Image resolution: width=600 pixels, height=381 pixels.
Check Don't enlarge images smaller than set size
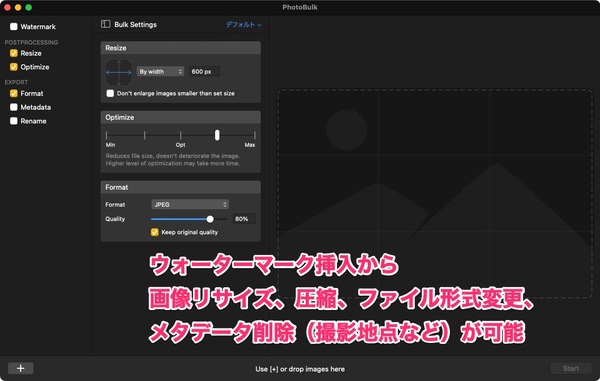click(x=110, y=93)
